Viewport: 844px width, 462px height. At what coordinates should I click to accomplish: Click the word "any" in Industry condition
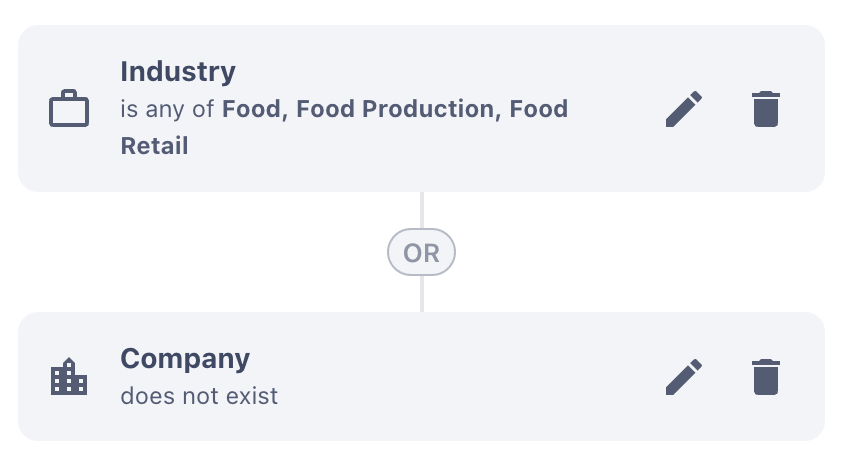(164, 109)
